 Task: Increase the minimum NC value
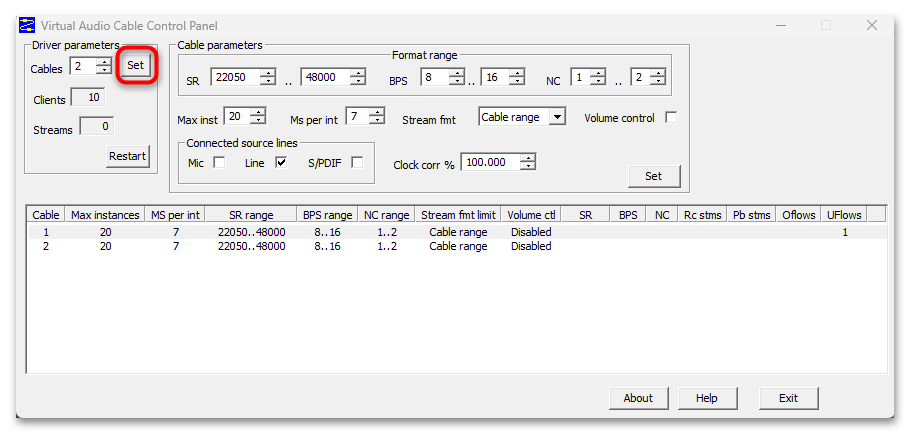coord(598,73)
